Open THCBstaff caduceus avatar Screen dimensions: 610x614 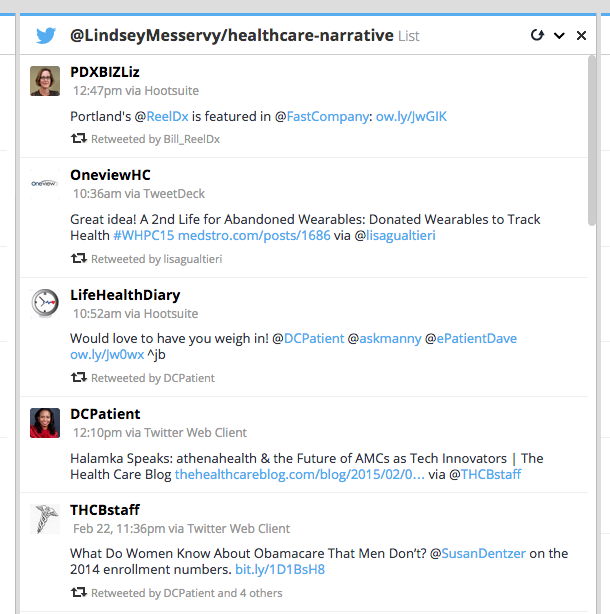click(45, 519)
